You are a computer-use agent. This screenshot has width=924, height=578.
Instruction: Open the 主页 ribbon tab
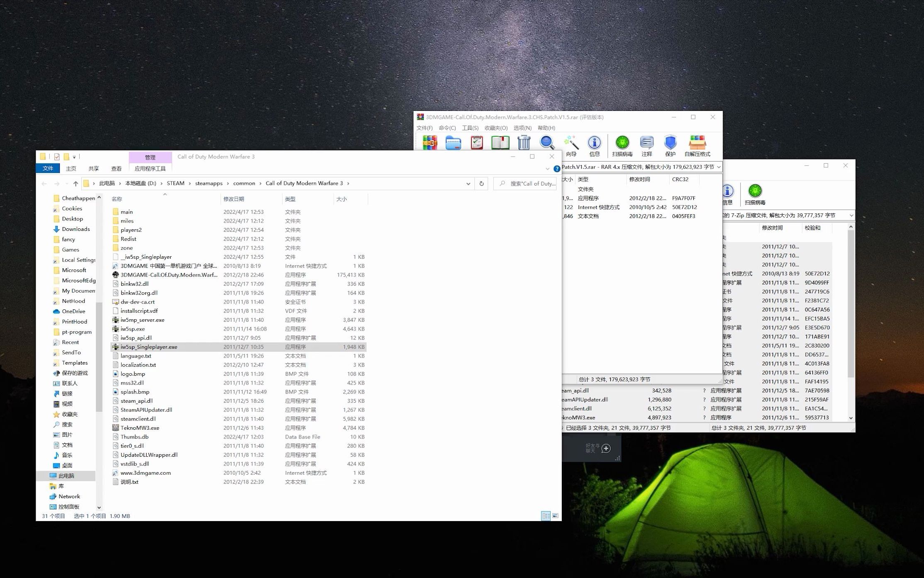pos(71,168)
